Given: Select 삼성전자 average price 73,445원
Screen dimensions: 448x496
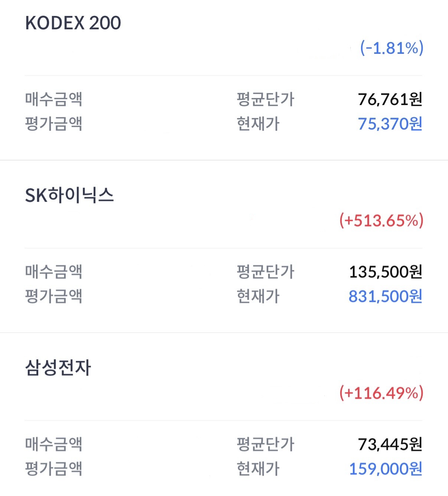Looking at the screenshot, I should 390,444.
